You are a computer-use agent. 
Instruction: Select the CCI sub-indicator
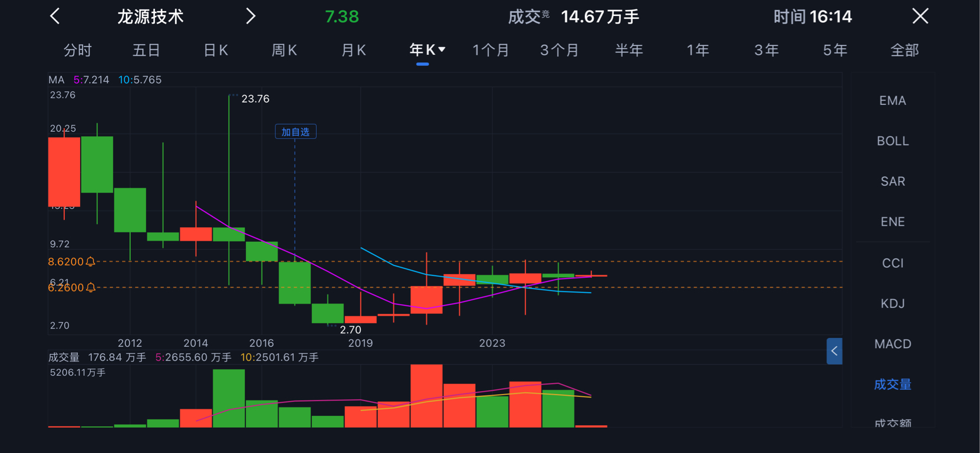(x=892, y=263)
